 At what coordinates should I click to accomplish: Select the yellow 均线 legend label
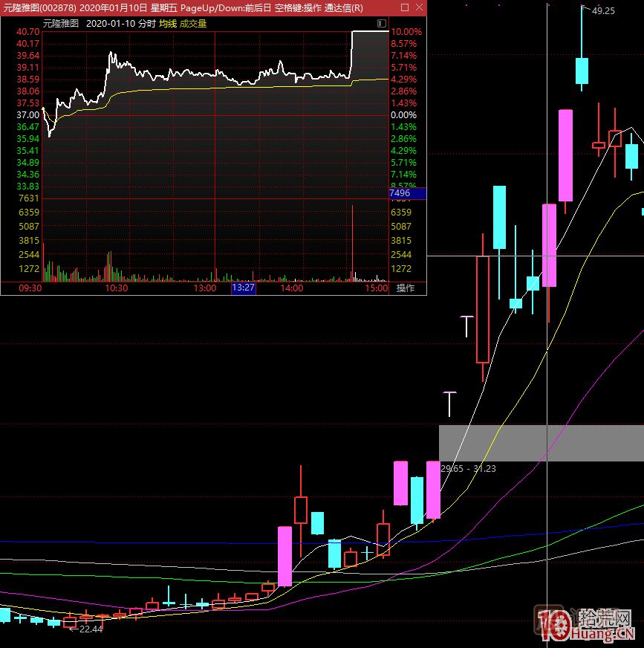coord(167,24)
